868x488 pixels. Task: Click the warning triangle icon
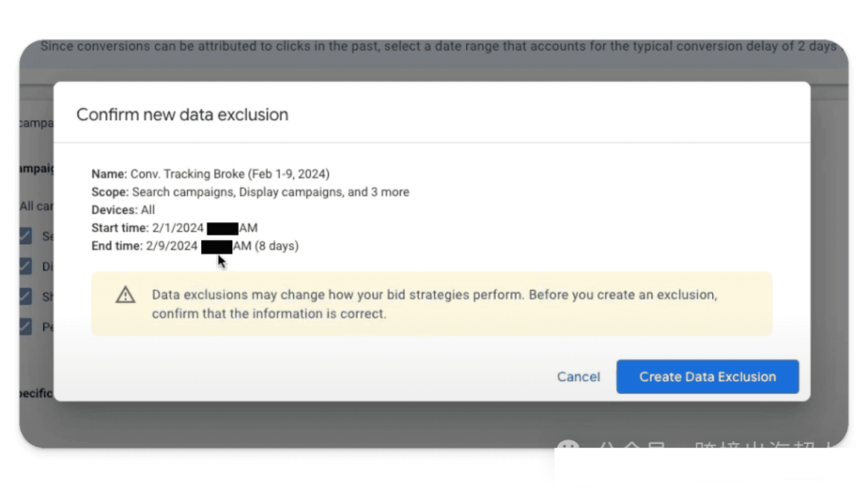click(125, 295)
